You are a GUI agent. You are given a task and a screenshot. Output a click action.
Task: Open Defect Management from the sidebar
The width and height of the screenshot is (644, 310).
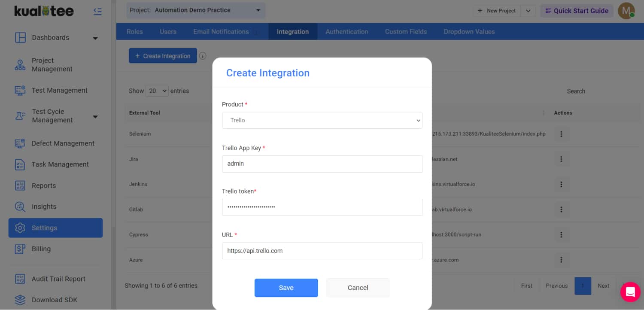[x=63, y=143]
